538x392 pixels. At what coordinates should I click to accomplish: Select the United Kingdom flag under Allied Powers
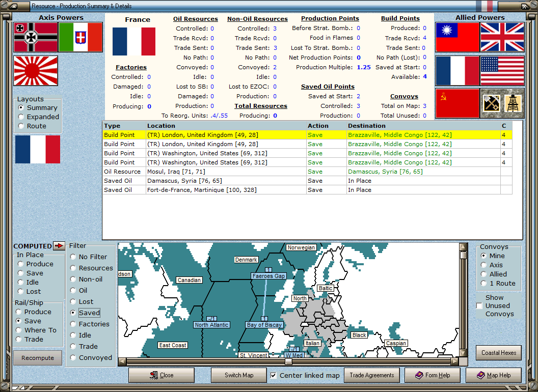pyautogui.click(x=502, y=37)
